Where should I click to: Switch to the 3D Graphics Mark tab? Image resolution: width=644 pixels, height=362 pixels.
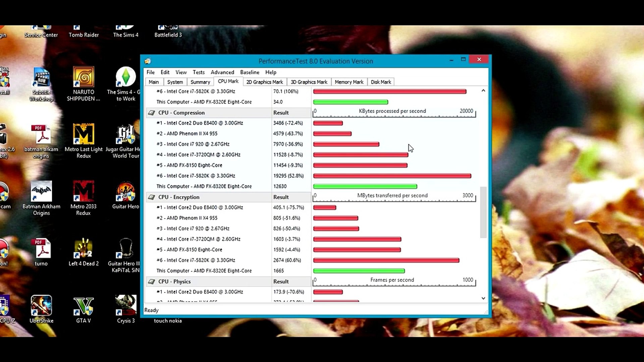click(309, 82)
